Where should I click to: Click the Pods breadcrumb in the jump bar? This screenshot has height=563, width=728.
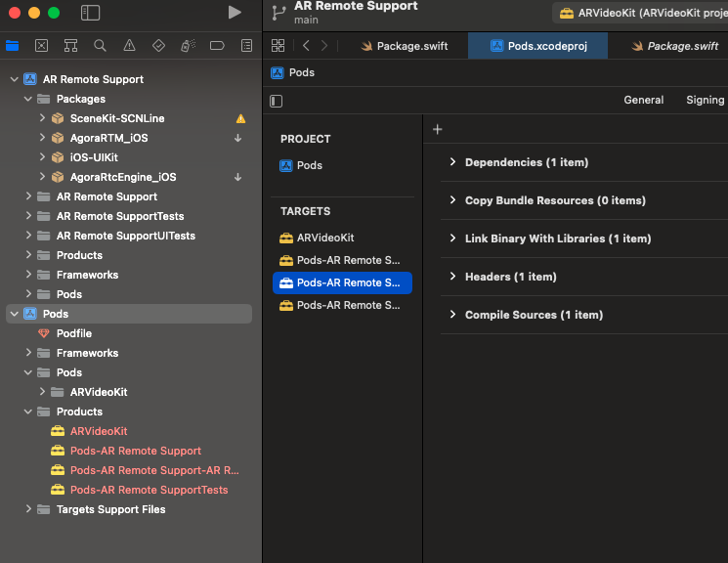[x=293, y=72]
